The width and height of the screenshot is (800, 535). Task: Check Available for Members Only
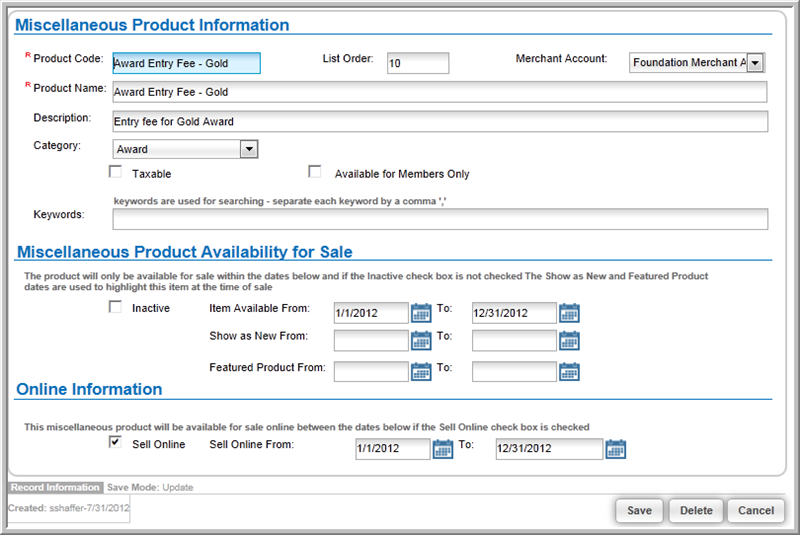pyautogui.click(x=315, y=172)
